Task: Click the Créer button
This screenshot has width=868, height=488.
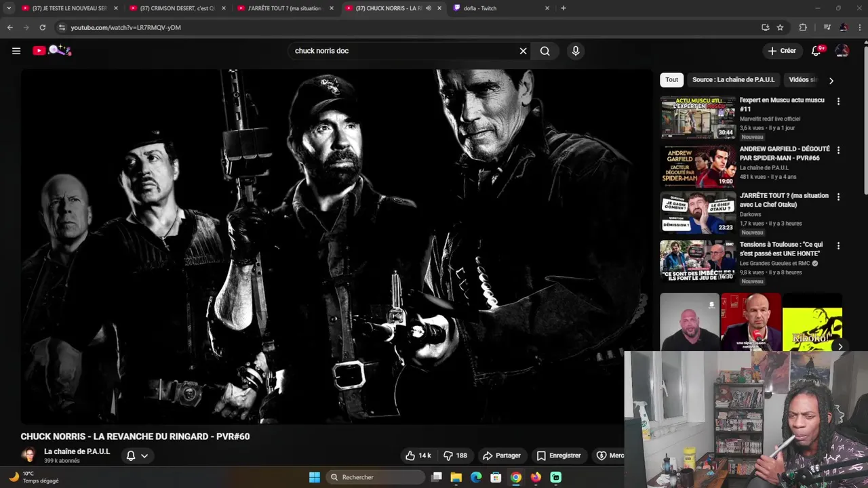Action: [782, 51]
